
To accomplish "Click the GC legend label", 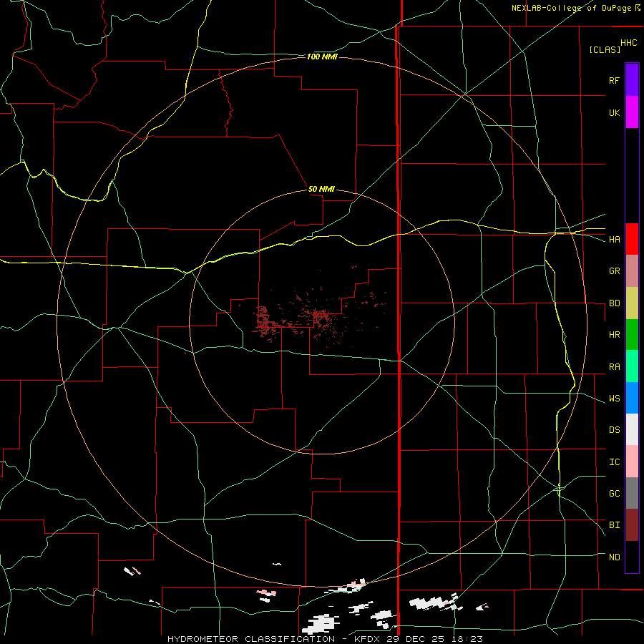I will tap(614, 494).
